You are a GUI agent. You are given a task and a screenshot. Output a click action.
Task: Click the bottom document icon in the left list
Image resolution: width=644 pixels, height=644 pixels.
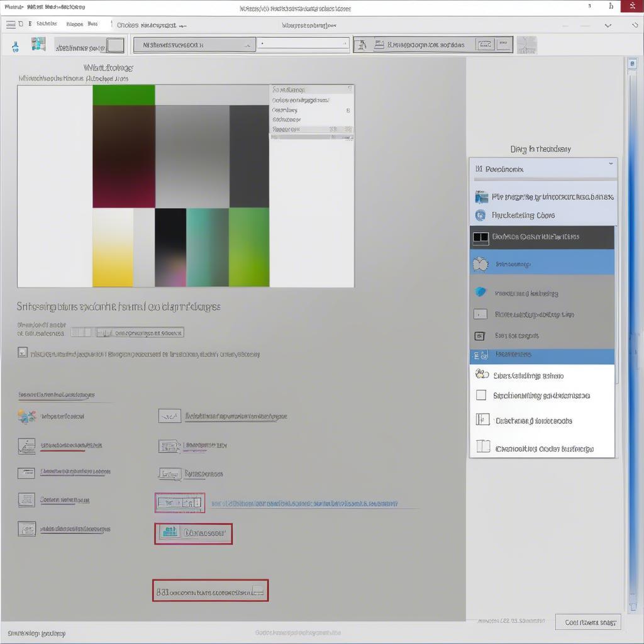(x=26, y=528)
